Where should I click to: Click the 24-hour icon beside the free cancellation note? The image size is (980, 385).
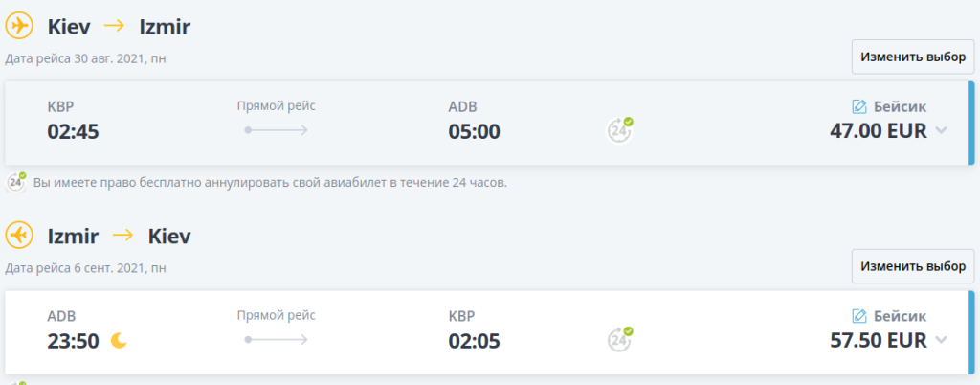[x=16, y=182]
